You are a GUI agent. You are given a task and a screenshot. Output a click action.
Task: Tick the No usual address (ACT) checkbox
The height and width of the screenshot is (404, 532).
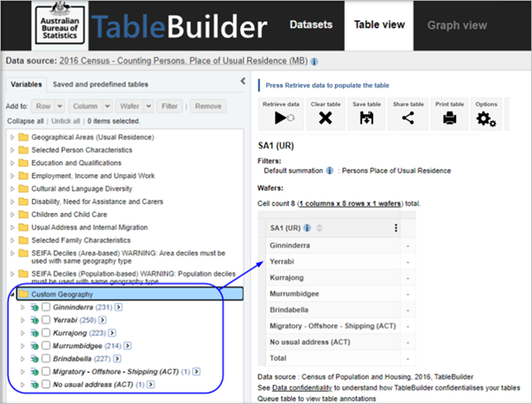pos(46,385)
